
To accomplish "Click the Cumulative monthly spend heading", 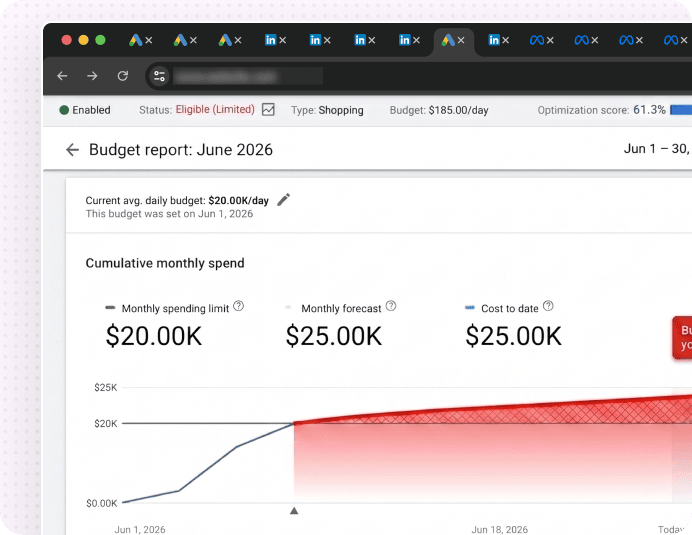I will pos(165,263).
